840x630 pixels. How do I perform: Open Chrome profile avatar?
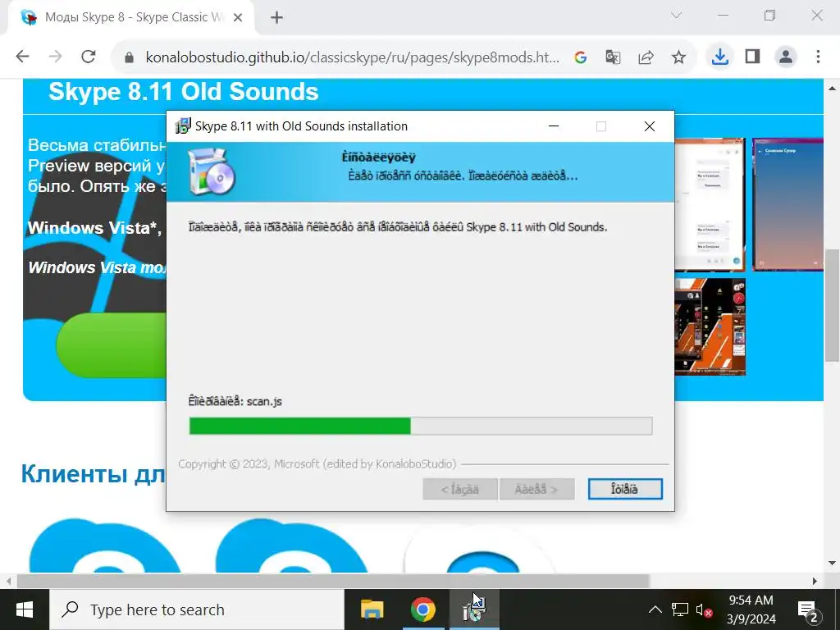click(786, 57)
